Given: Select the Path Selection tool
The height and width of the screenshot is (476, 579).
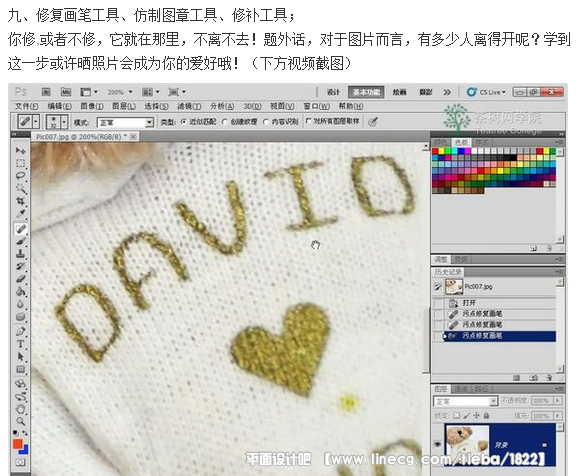Looking at the screenshot, I should click(20, 356).
